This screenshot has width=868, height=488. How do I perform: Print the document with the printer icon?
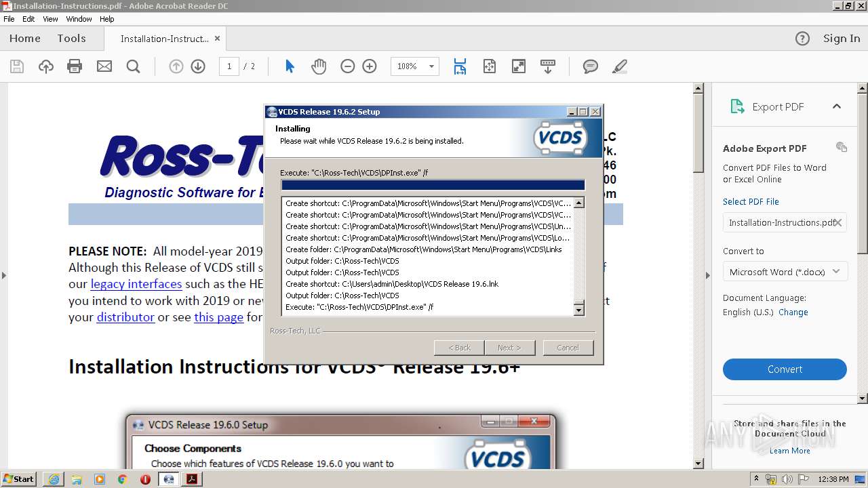[75, 66]
